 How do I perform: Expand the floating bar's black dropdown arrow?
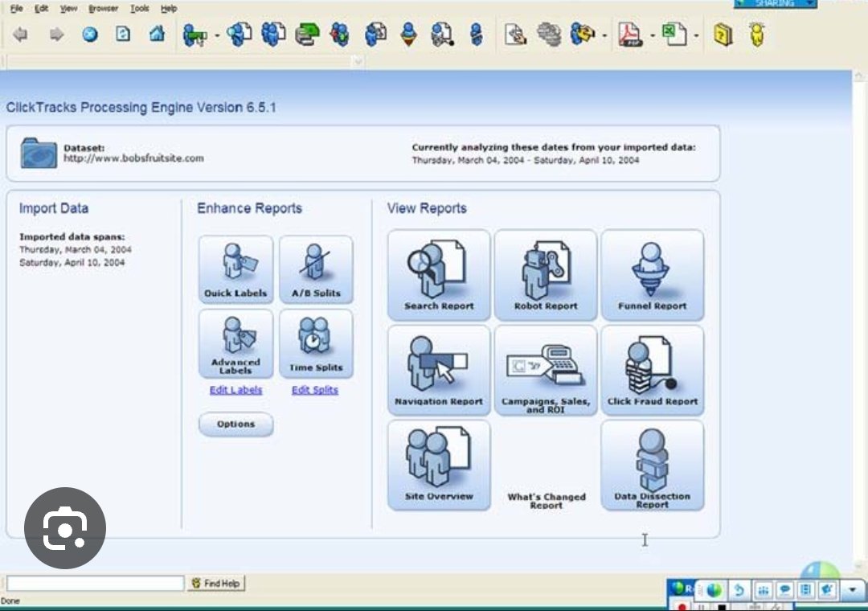[x=853, y=590]
